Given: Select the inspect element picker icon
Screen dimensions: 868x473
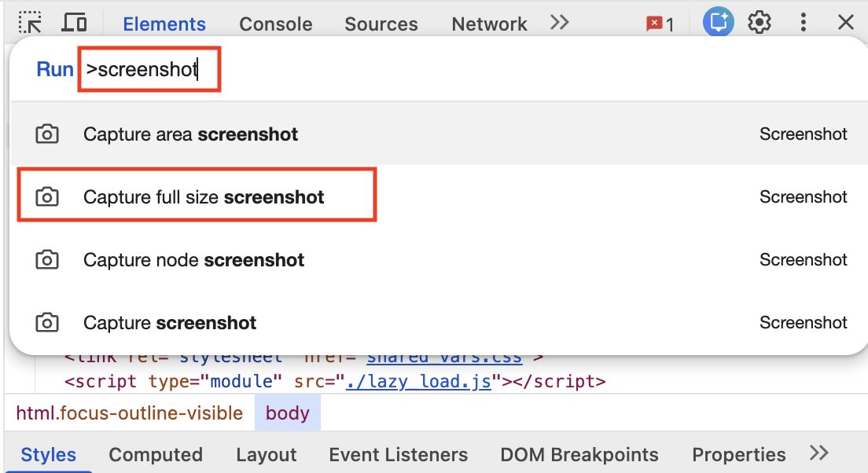Looking at the screenshot, I should pyautogui.click(x=31, y=23).
